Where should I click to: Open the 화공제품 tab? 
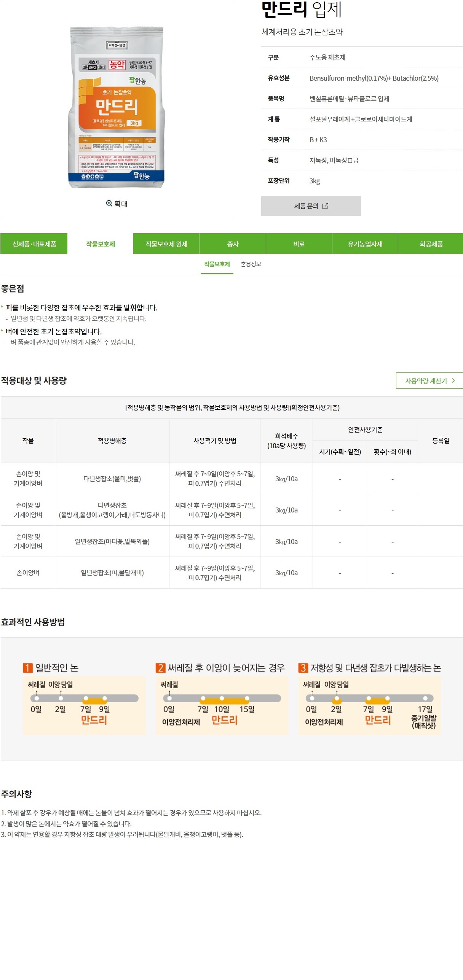(431, 244)
